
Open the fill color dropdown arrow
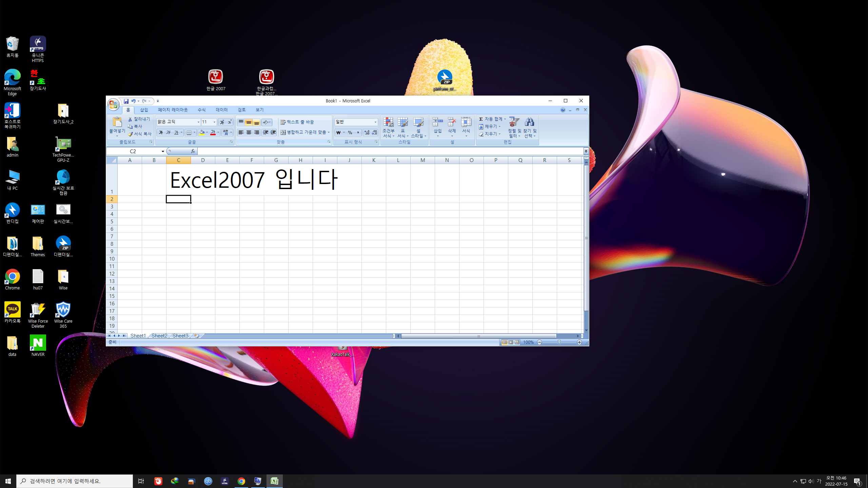[207, 133]
